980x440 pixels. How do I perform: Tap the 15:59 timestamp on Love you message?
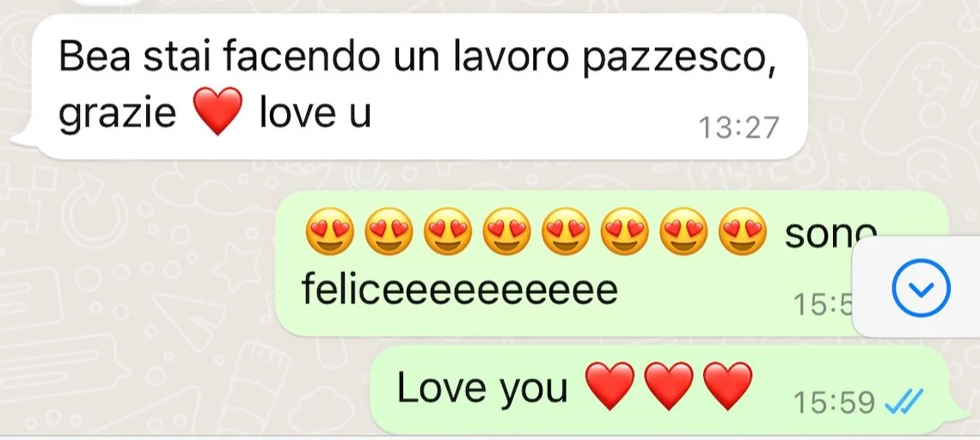tap(835, 403)
